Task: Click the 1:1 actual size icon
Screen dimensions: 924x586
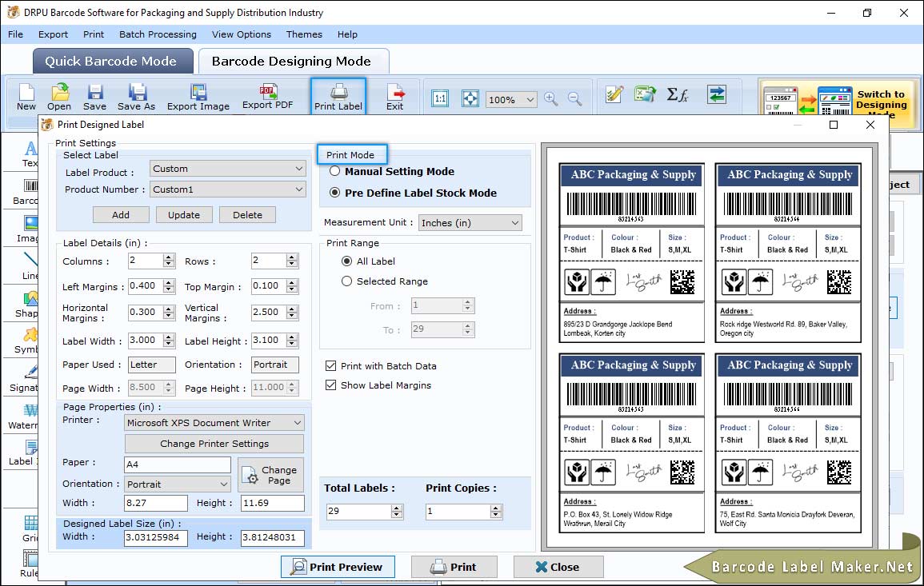Action: pos(440,98)
